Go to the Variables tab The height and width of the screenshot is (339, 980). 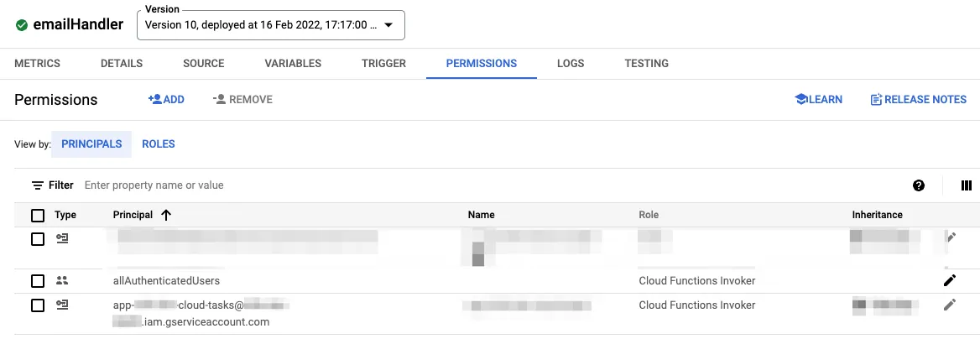pos(293,64)
